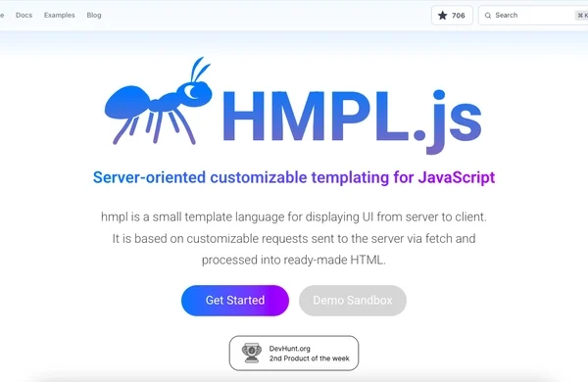The width and height of the screenshot is (588, 382).
Task: Click the HMPL.js gradient wordmark
Action: (x=352, y=120)
